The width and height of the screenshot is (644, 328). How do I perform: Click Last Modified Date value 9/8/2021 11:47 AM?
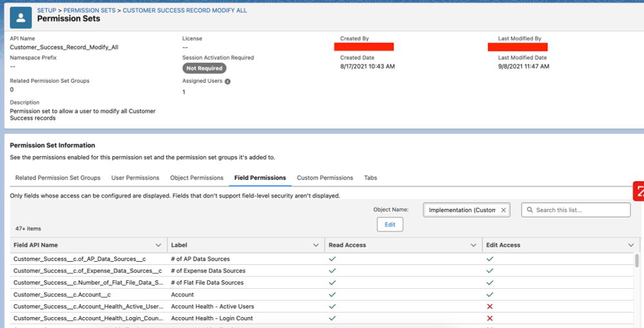pos(524,66)
